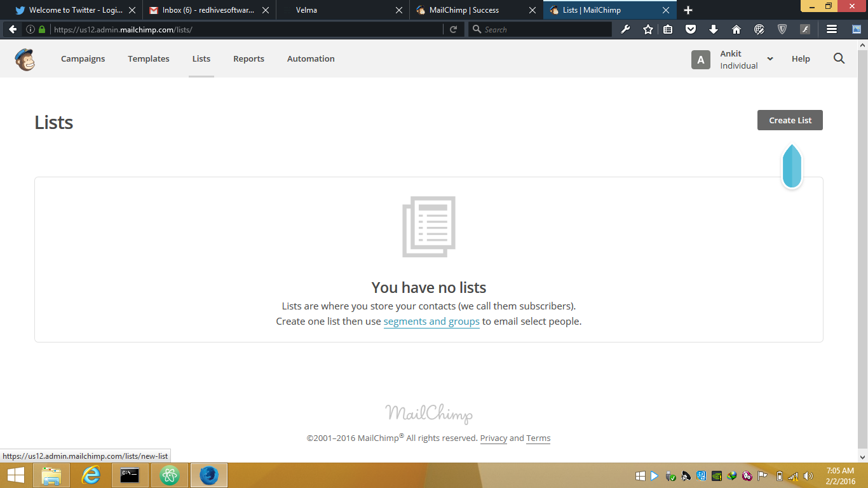
Task: Open a new browser tab with plus
Action: click(x=688, y=10)
